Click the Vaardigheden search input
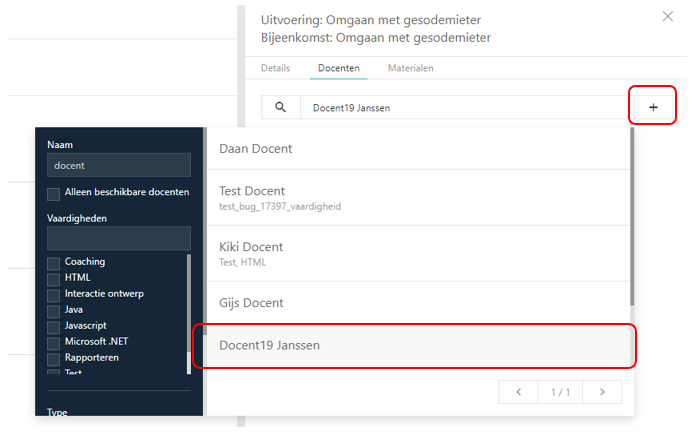This screenshot has height=435, width=695. 118,238
